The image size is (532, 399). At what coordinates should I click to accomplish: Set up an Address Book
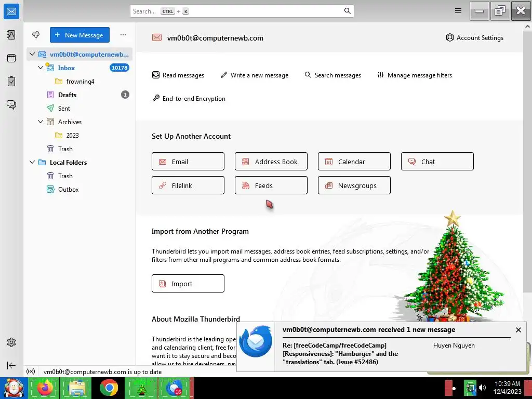(x=271, y=162)
